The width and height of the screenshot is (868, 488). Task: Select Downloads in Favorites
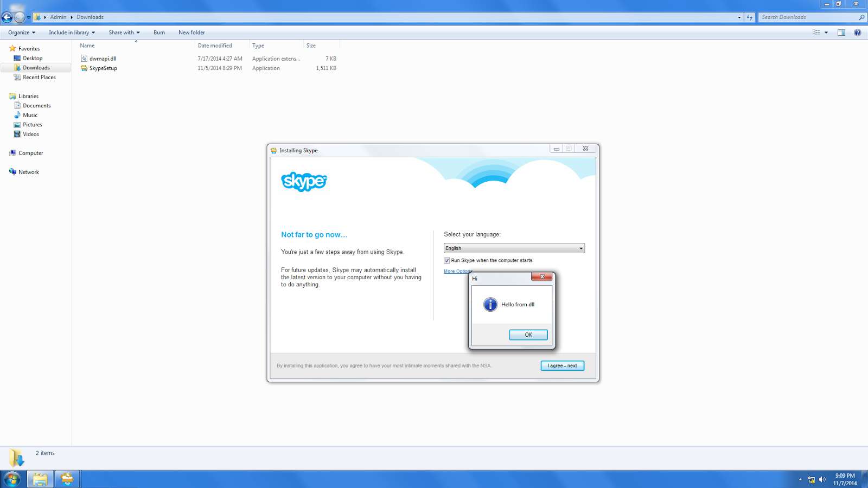[x=36, y=68]
